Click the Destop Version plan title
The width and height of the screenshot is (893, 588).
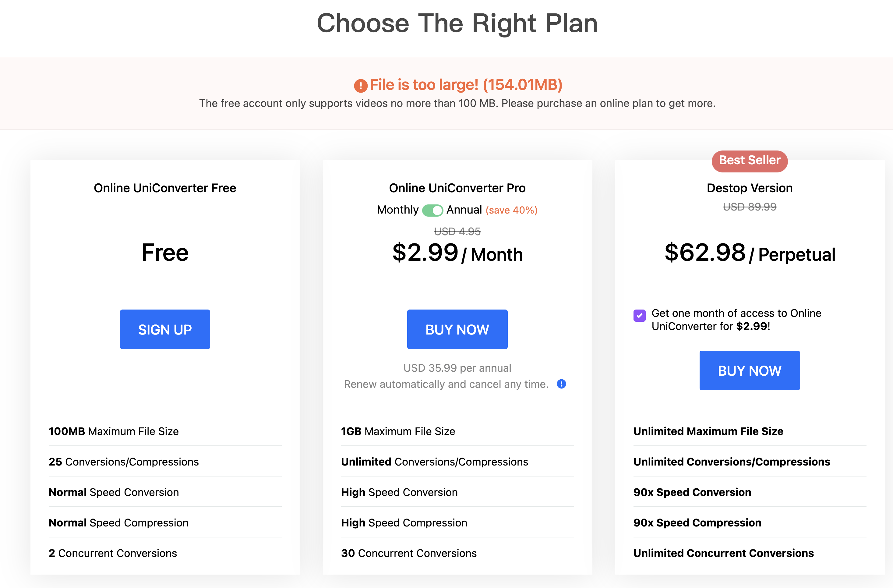[749, 188]
